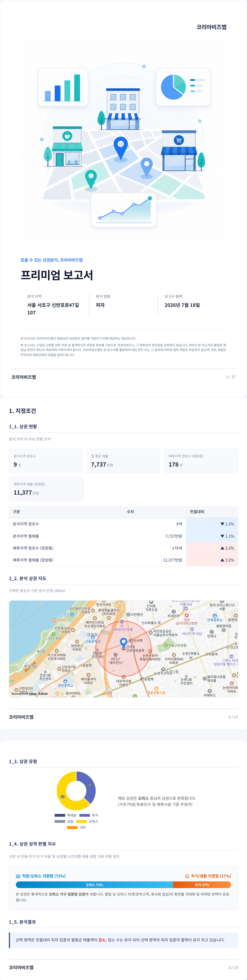
Task: Click the 1.1% cell in 분석지역 월매출 row
Action: (212, 536)
